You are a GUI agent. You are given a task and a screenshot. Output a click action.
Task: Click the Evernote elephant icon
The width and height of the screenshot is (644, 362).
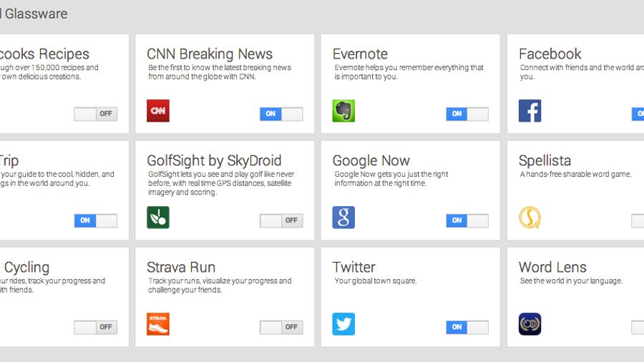click(x=343, y=111)
